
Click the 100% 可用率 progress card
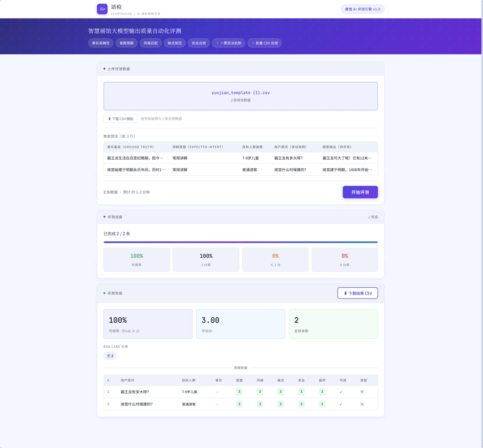coord(136,259)
